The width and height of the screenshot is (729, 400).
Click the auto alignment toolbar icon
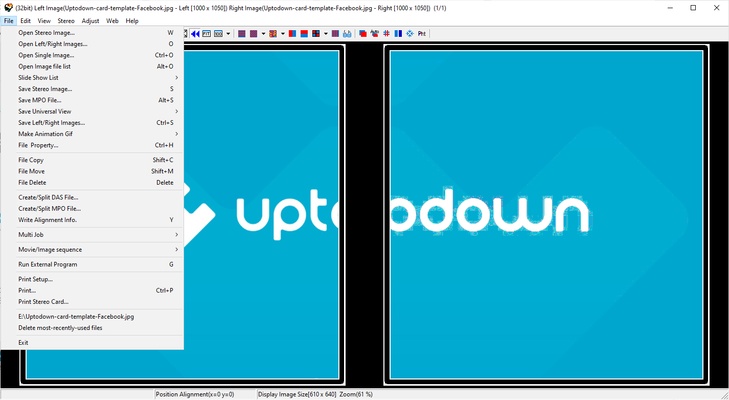(x=374, y=33)
